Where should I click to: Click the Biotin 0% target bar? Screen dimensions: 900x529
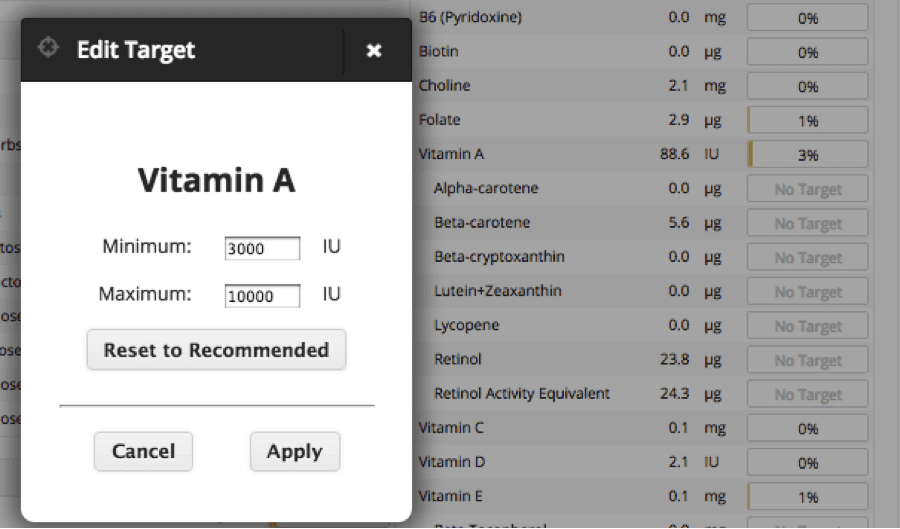coord(808,52)
